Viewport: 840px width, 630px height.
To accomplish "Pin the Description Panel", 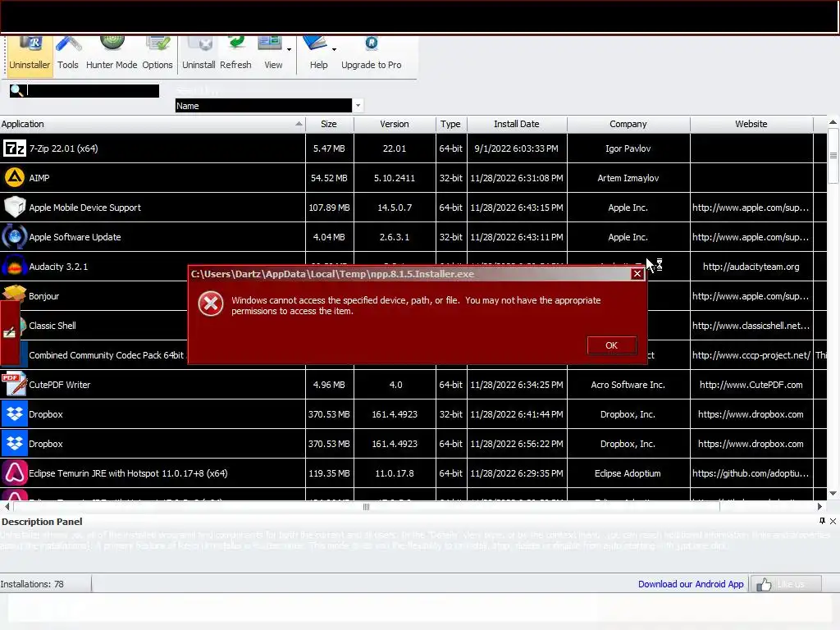I will point(822,521).
